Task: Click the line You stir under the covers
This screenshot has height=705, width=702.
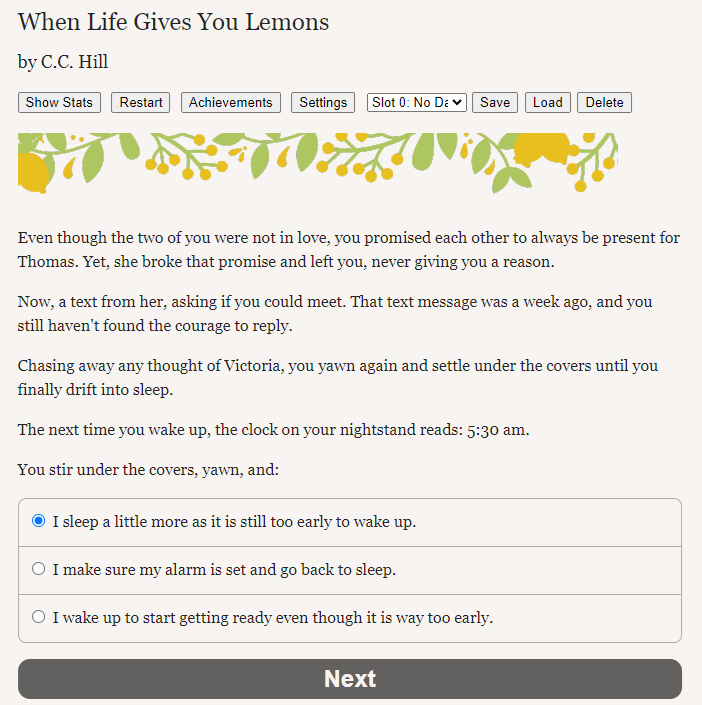Action: tap(148, 470)
